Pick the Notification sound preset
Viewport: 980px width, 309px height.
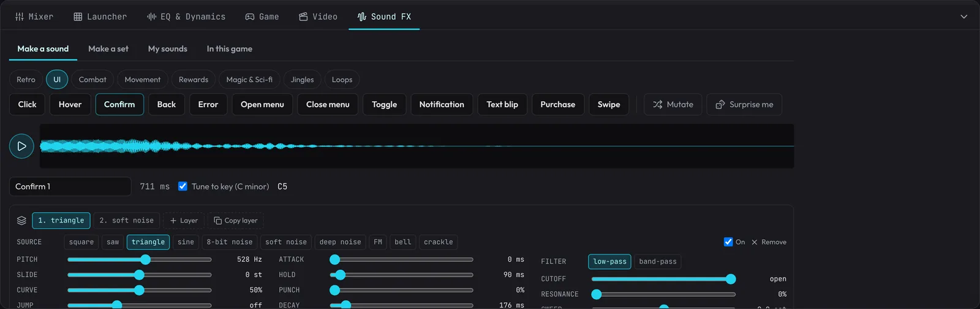(x=442, y=104)
